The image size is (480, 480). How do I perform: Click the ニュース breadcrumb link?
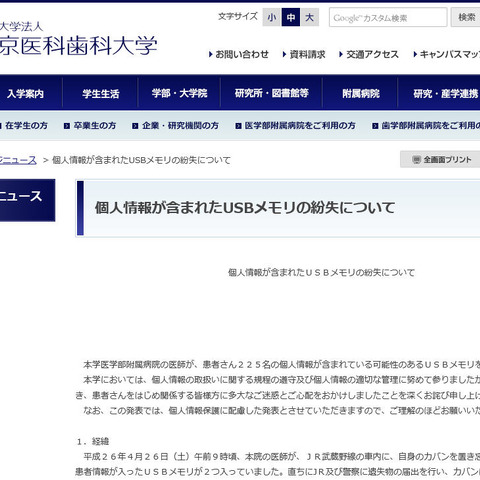[x=18, y=160]
